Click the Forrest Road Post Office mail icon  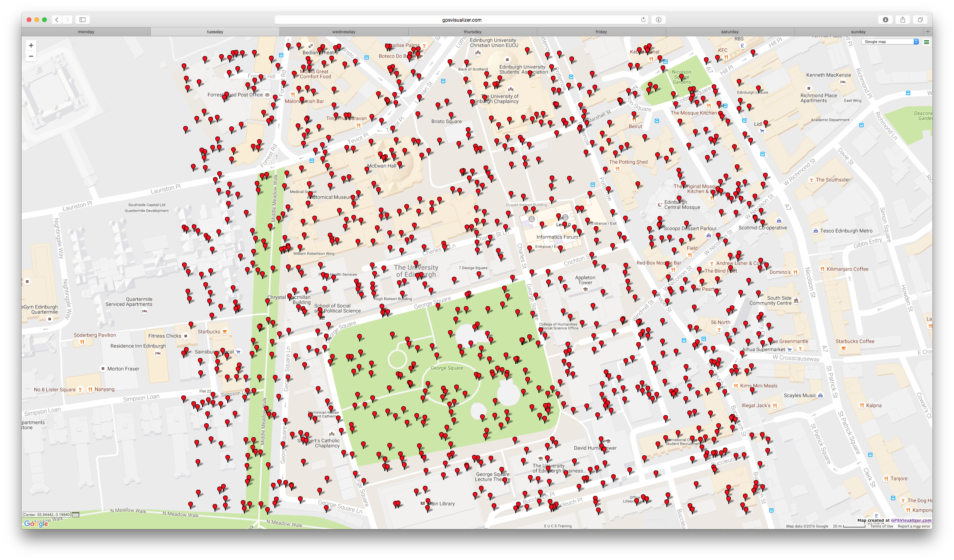click(x=267, y=95)
